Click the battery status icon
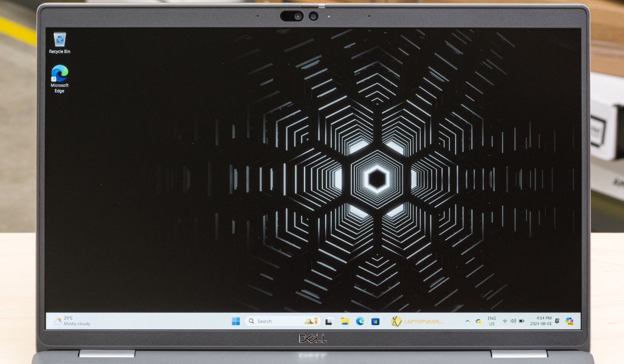The width and height of the screenshot is (624, 364). [x=522, y=321]
